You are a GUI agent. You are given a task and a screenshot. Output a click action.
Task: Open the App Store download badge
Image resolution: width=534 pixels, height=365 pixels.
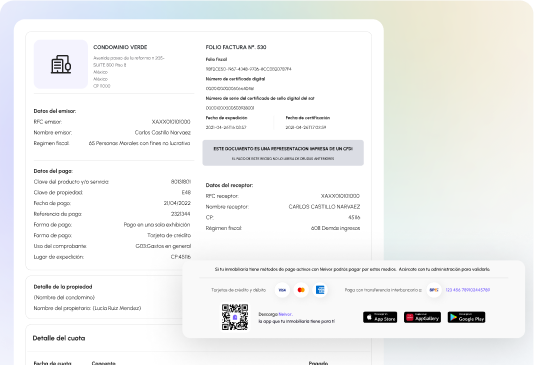[380, 317]
